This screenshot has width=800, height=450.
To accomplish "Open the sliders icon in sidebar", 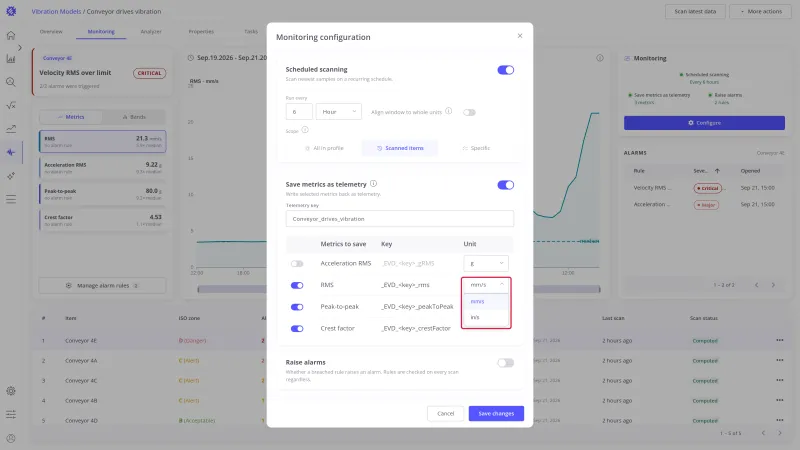I will point(11,414).
